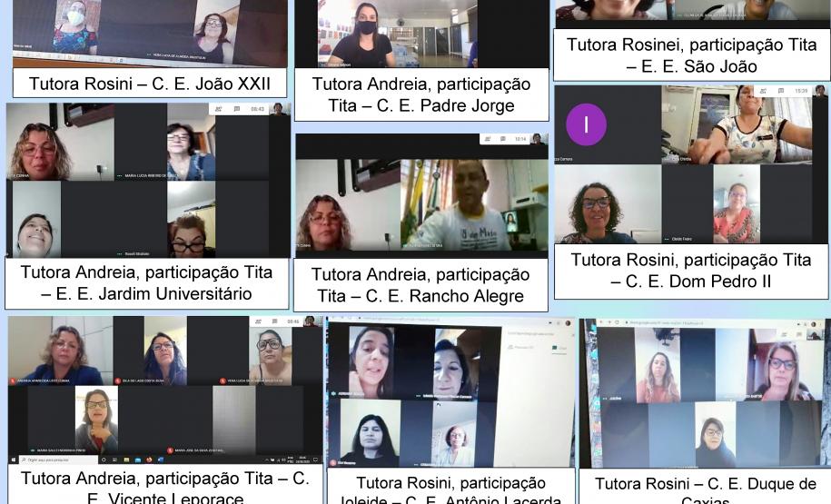Select curly-haired woman tile in Dom Pedro II

pos(608,204)
